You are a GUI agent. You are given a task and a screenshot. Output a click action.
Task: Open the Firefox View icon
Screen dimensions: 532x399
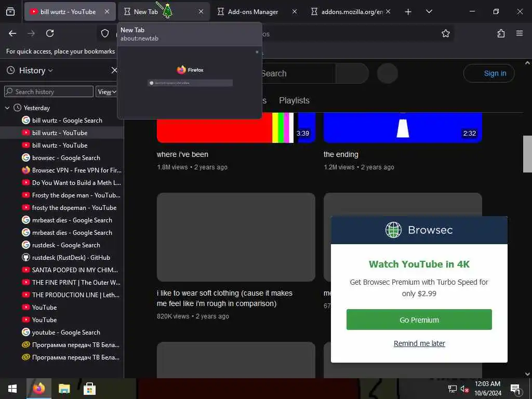click(x=10, y=11)
